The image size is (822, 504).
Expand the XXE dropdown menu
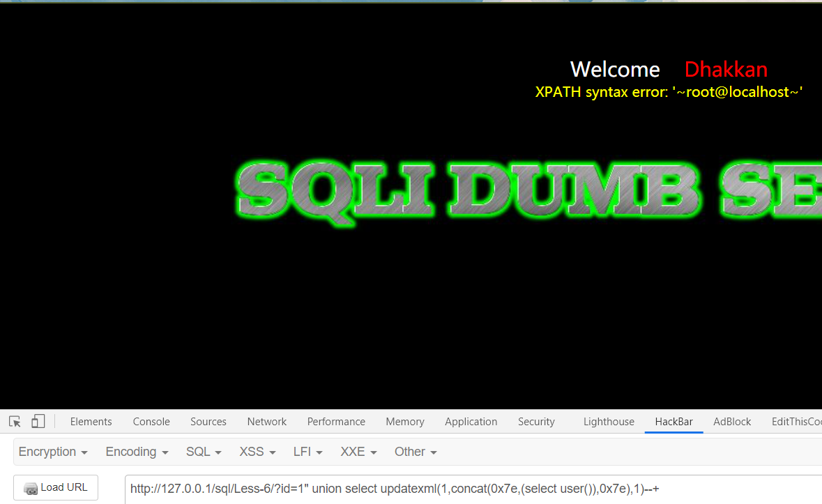(358, 452)
